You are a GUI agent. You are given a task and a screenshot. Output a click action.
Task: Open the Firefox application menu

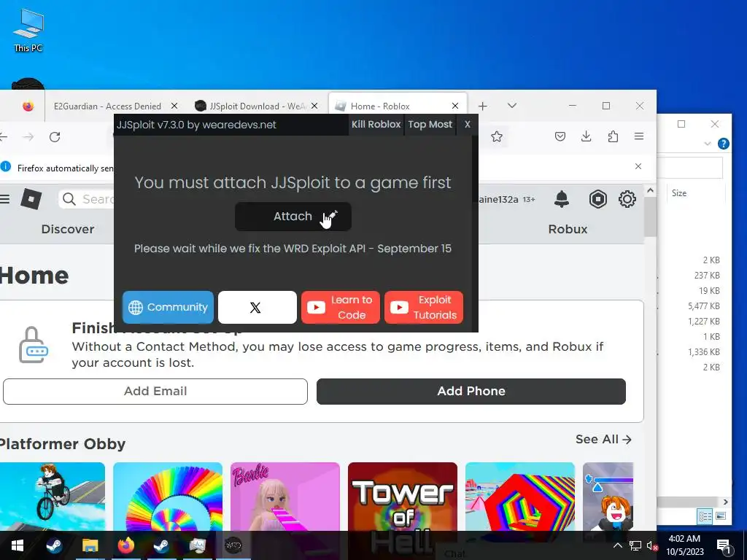tap(639, 136)
